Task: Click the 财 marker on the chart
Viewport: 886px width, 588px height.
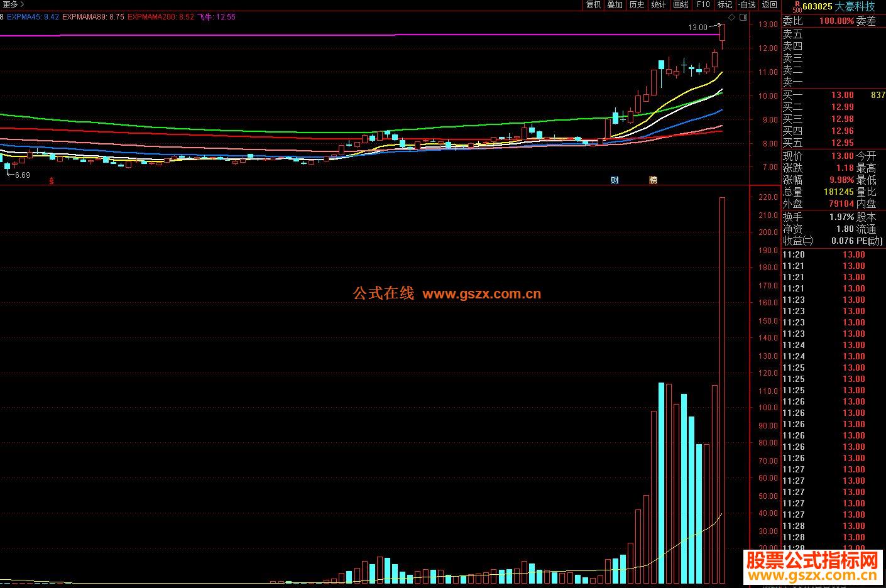Action: (x=615, y=180)
